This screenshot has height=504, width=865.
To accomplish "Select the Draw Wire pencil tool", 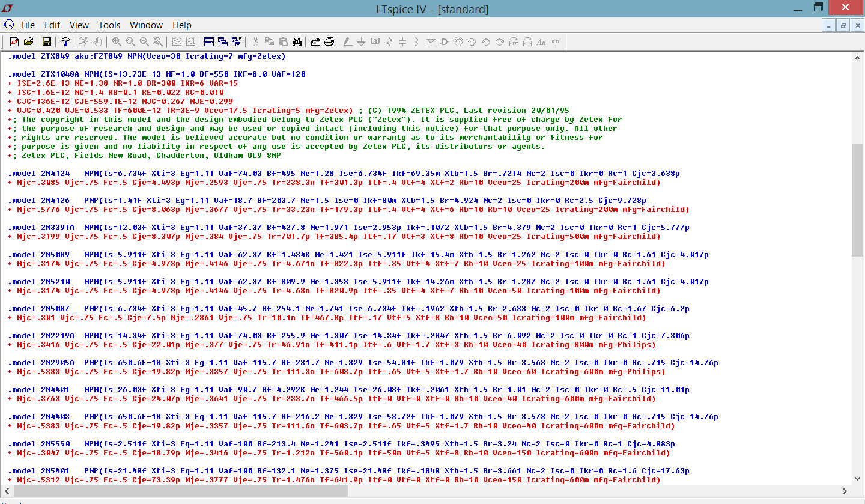I will coord(348,41).
